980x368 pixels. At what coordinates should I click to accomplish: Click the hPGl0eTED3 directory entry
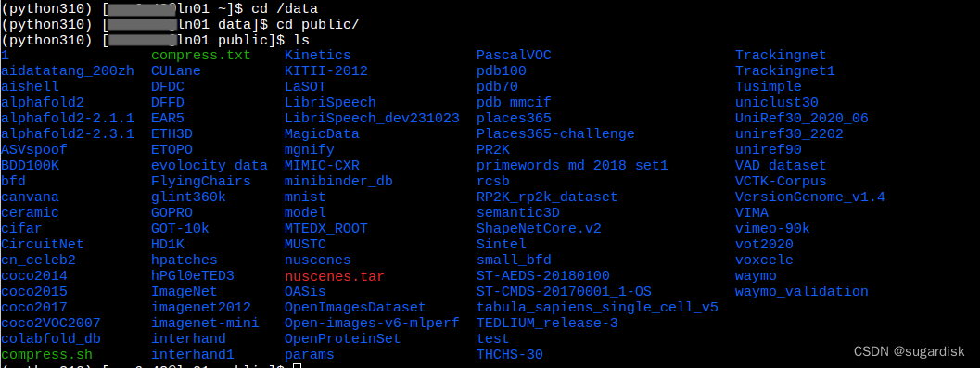(x=193, y=275)
